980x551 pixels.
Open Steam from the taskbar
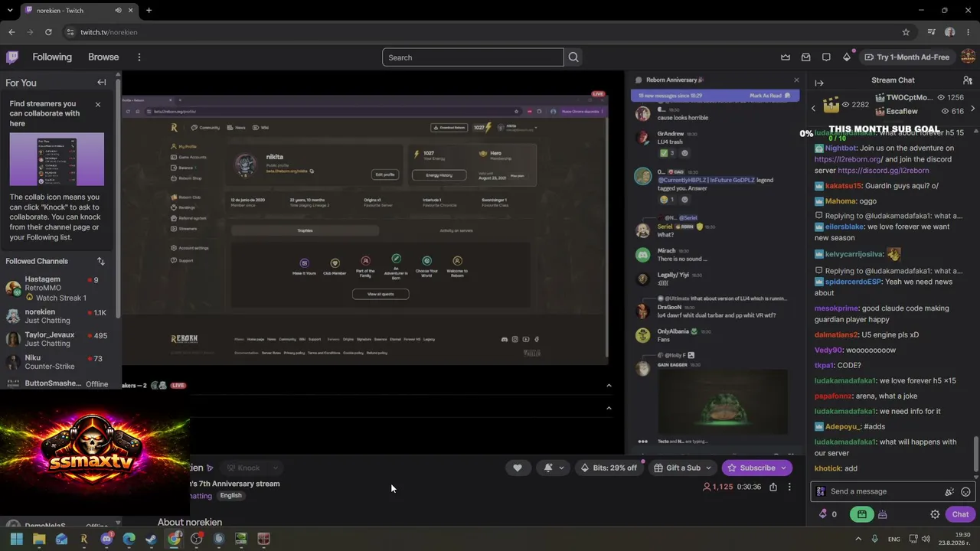(152, 539)
